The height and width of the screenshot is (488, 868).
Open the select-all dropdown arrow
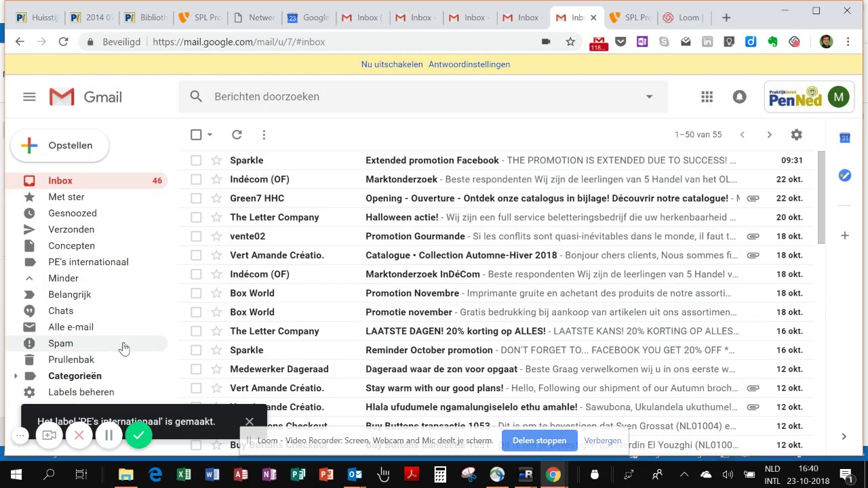[x=210, y=135]
